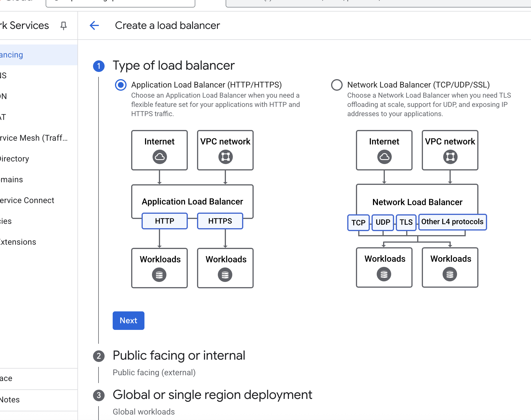The image size is (531, 420).
Task: Click the Workloads database icon under HTTPS
Action: pyautogui.click(x=225, y=275)
